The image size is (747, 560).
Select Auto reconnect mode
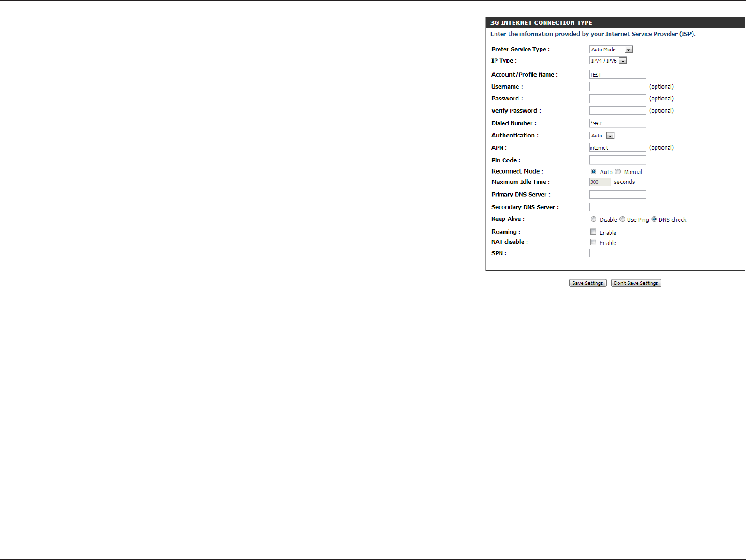pyautogui.click(x=594, y=171)
